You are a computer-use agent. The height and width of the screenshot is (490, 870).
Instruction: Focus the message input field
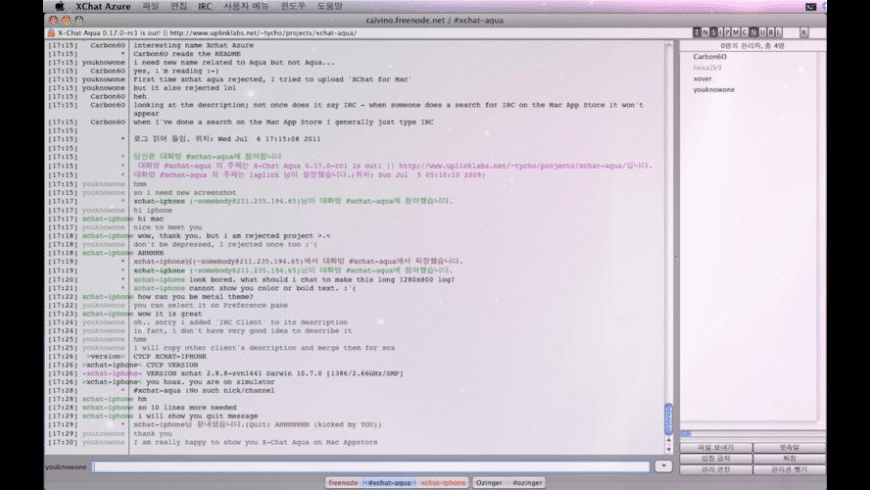pos(371,467)
